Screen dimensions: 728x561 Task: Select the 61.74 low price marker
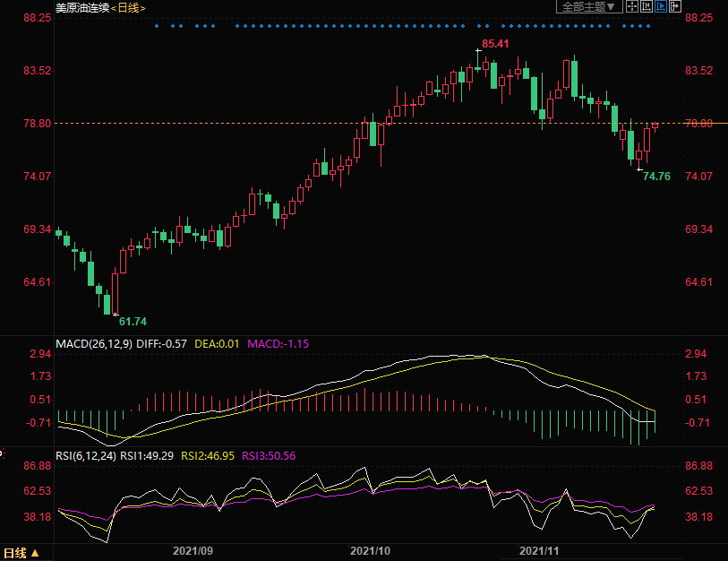[x=133, y=321]
